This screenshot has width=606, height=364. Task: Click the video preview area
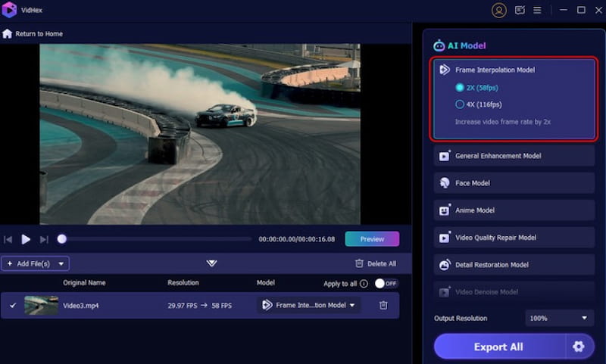click(x=200, y=134)
